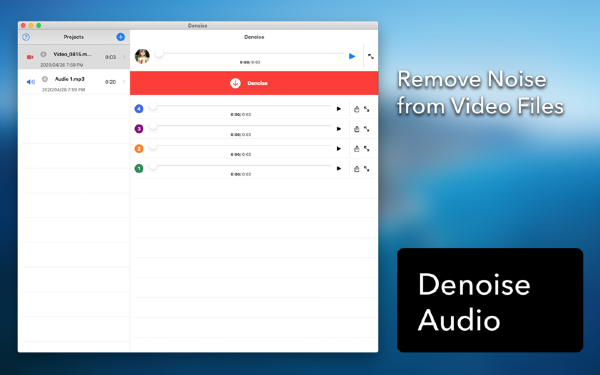Open the chevron for Audio 1.mp3 project

[x=124, y=82]
